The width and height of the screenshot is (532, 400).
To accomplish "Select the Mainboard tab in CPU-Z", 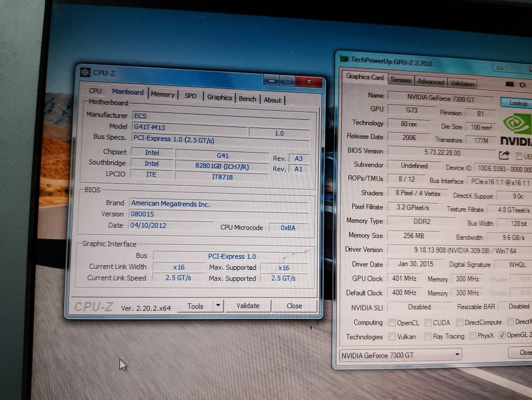I will coord(128,92).
